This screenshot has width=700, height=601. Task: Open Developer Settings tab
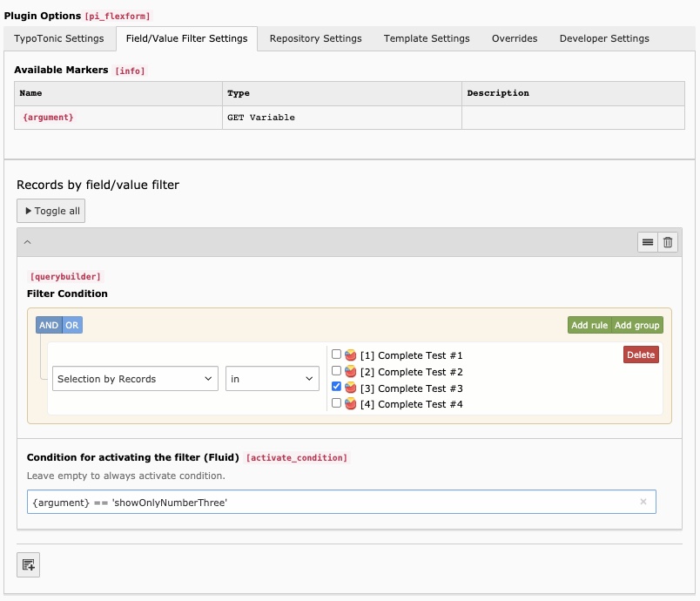click(x=604, y=38)
